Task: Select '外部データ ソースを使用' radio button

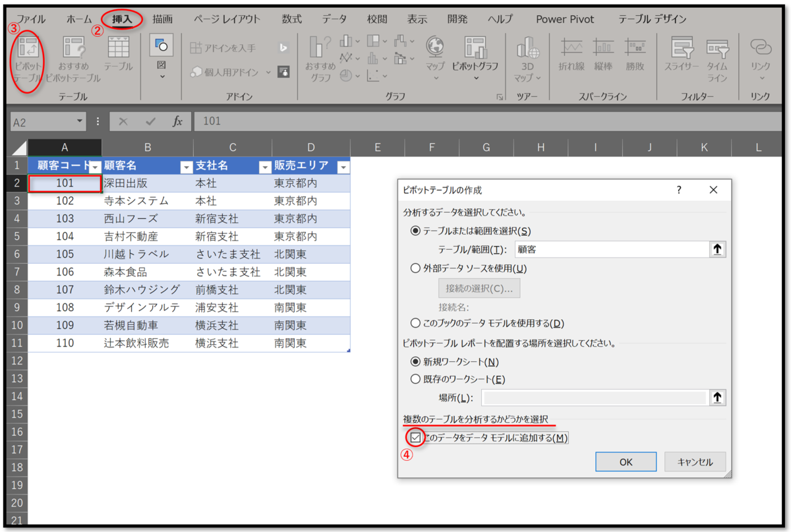Action: coord(415,268)
